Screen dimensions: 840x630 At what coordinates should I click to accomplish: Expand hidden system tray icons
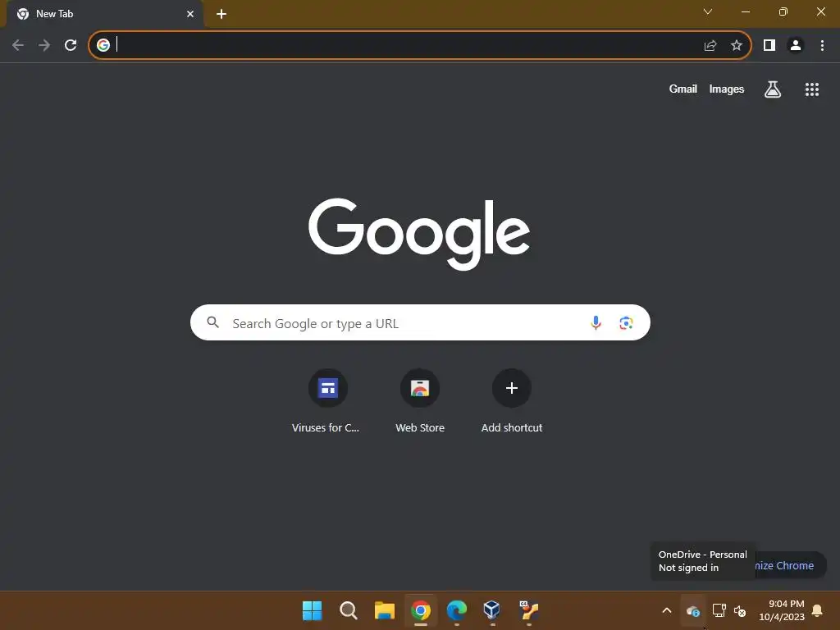tap(667, 610)
